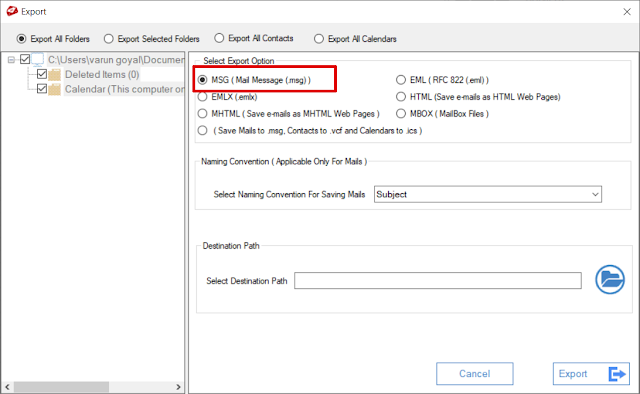Choose the HTML web pages export option
The image size is (640, 394).
[x=401, y=97]
